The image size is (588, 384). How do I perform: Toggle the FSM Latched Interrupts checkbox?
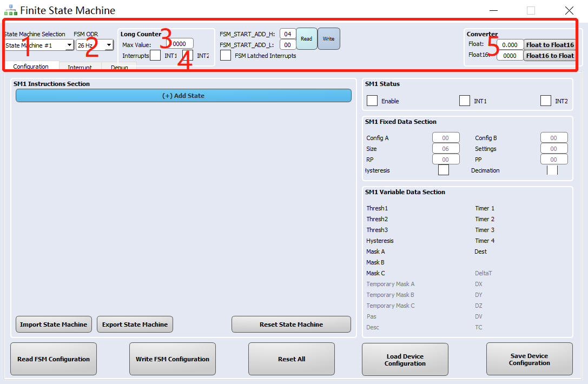226,55
